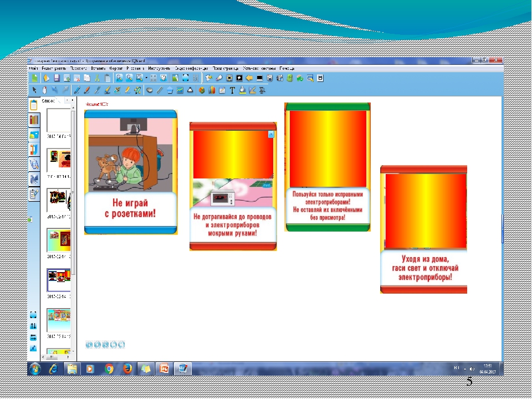
Task: Select the second page thumbnail in list
Action: [58, 160]
